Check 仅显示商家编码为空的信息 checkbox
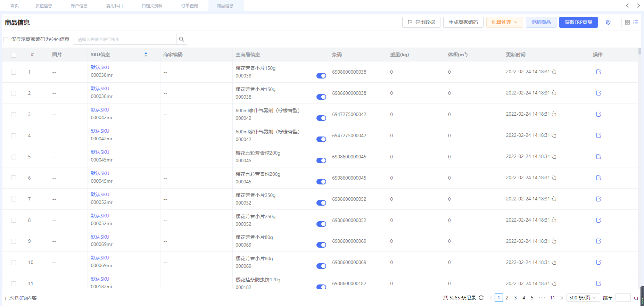The width and height of the screenshot is (644, 306). tap(6, 40)
